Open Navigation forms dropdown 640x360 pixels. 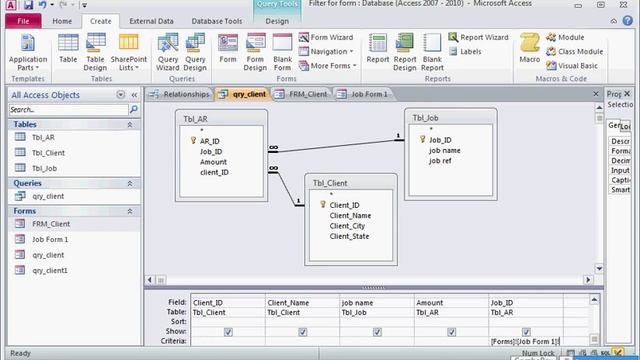click(x=326, y=51)
